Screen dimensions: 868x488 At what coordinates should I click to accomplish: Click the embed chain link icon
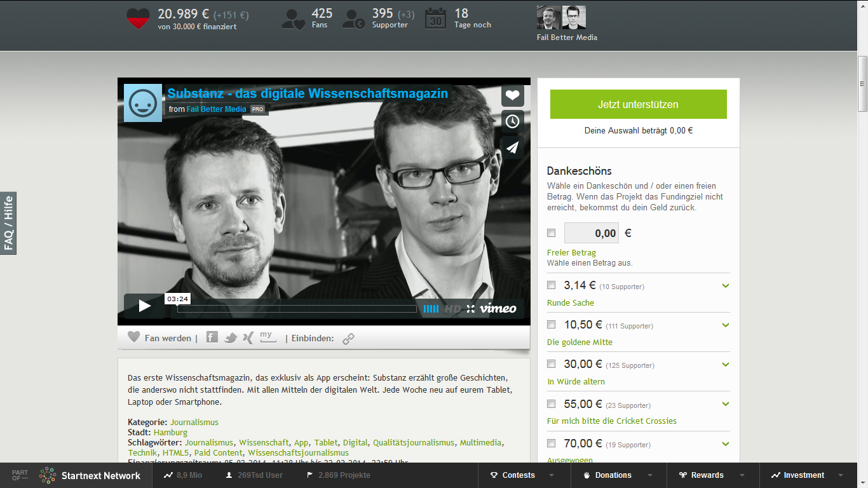click(348, 339)
